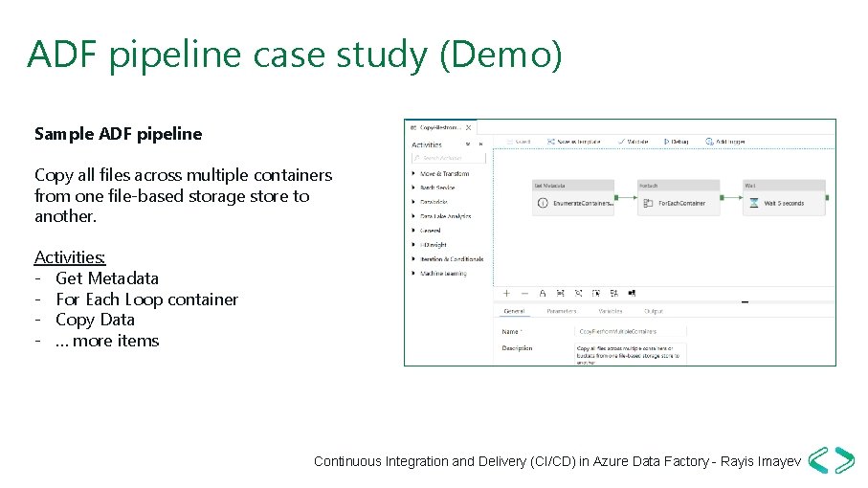Screen dimensions: 868x488
Task: Click the green output connector of EnumerateContainers
Action: click(x=616, y=197)
